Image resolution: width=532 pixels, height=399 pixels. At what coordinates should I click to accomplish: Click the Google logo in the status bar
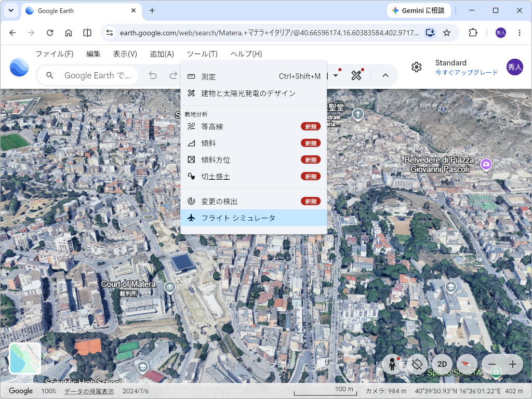[x=21, y=391]
